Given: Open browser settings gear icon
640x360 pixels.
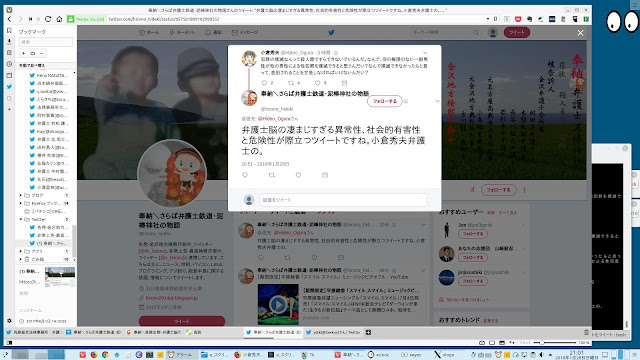Looking at the screenshot, I should (9, 321).
